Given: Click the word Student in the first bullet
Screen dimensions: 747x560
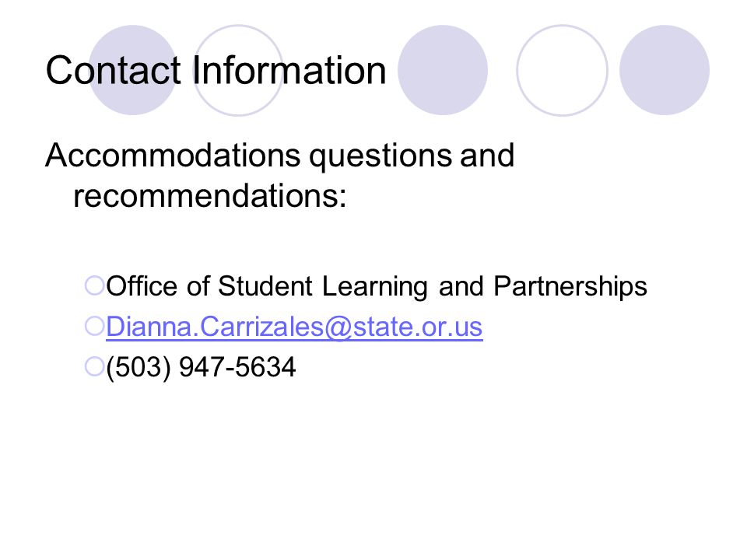Looking at the screenshot, I should pos(265,286).
